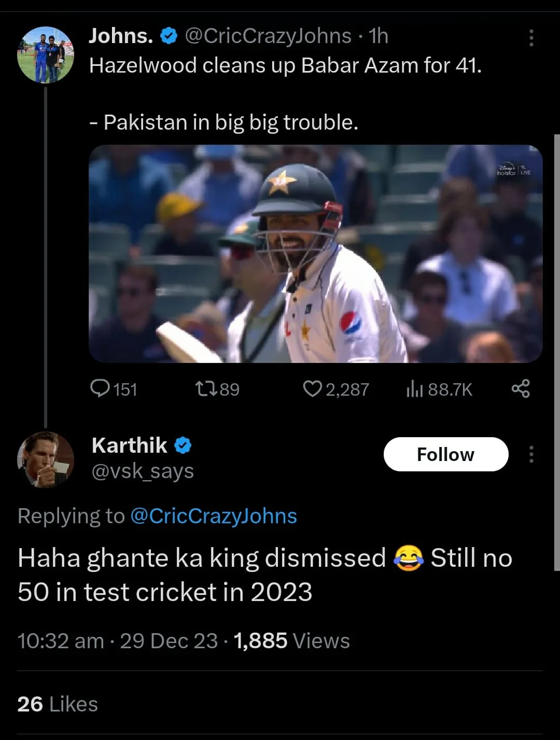Click the 10:32 am timestamp
This screenshot has height=740, width=560.
point(61,641)
